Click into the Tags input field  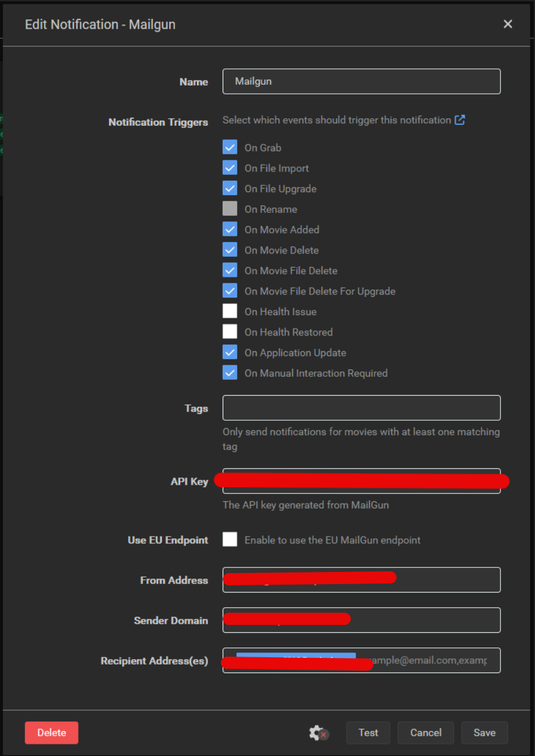[x=362, y=408]
